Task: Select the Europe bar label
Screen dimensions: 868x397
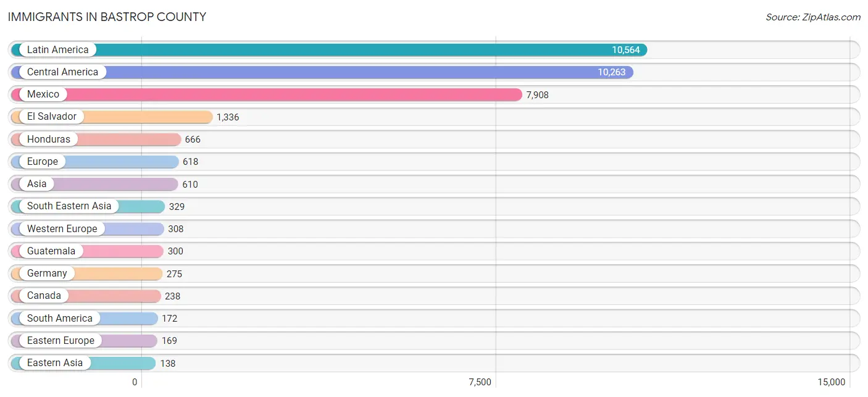Action: coord(43,162)
